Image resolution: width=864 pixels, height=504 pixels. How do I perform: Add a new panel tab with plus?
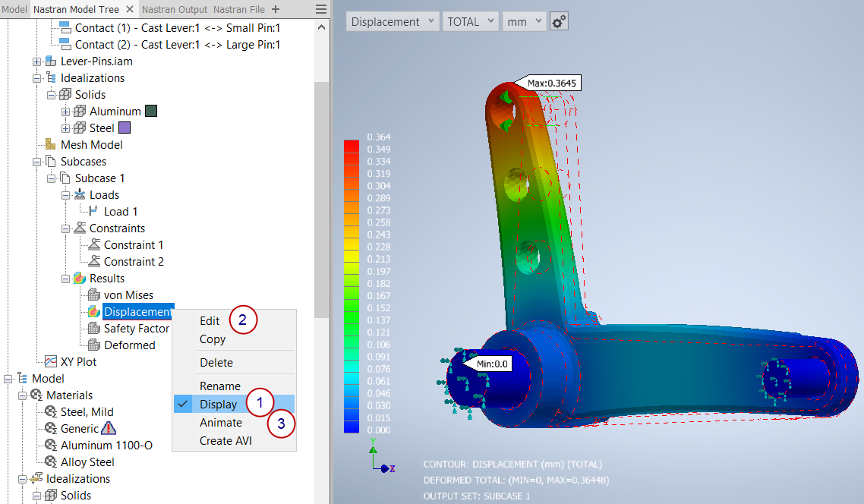(x=276, y=9)
